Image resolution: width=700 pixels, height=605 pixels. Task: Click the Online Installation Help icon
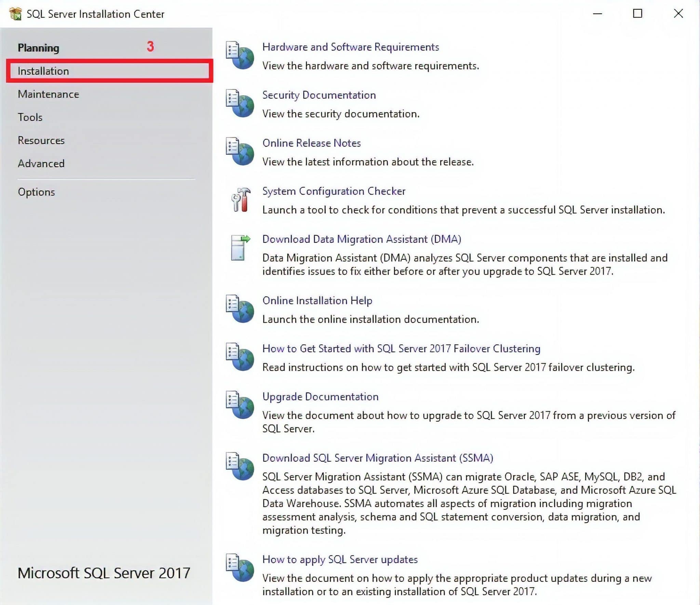point(240,309)
